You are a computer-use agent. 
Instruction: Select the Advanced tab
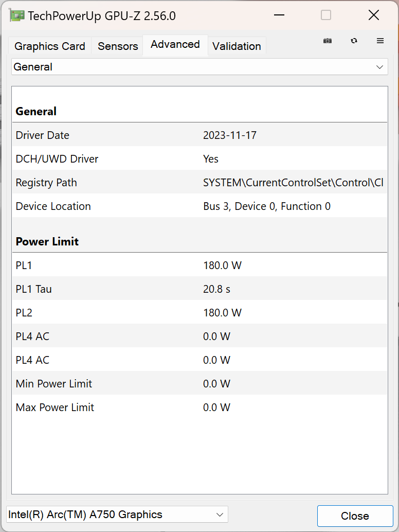175,45
